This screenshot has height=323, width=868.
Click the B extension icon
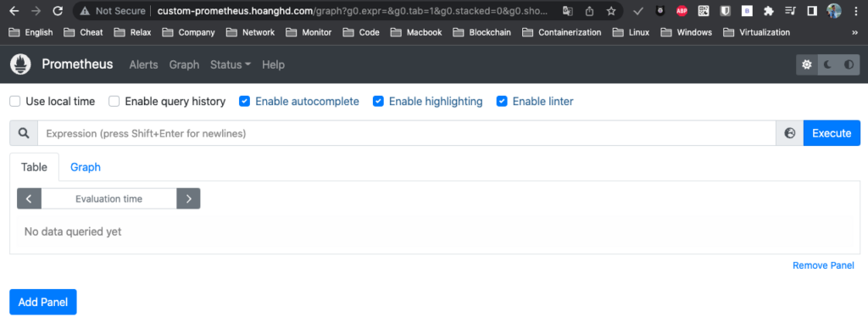[x=747, y=10]
